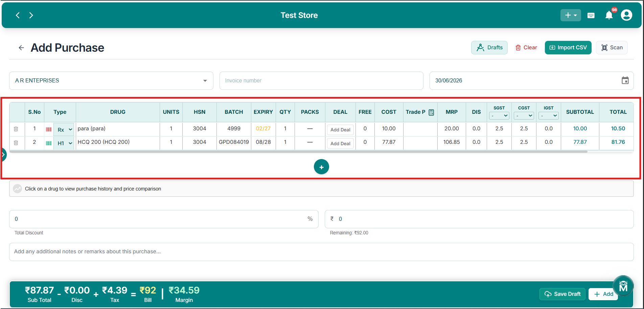Go back using the left chevron in header
Image resolution: width=644 pixels, height=309 pixels.
[x=18, y=15]
